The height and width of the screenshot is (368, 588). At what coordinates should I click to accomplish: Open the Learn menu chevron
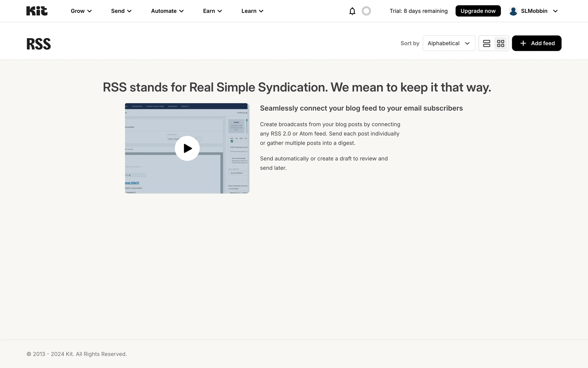pyautogui.click(x=261, y=11)
